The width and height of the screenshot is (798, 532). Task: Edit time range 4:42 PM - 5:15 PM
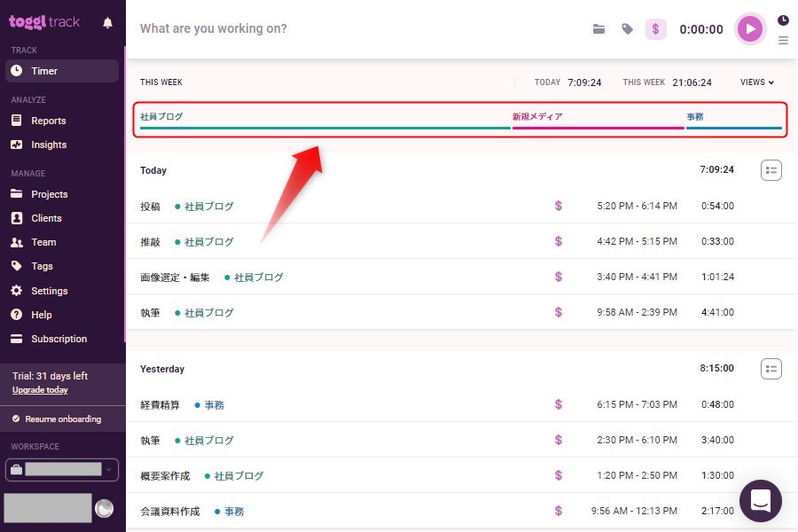coord(637,241)
